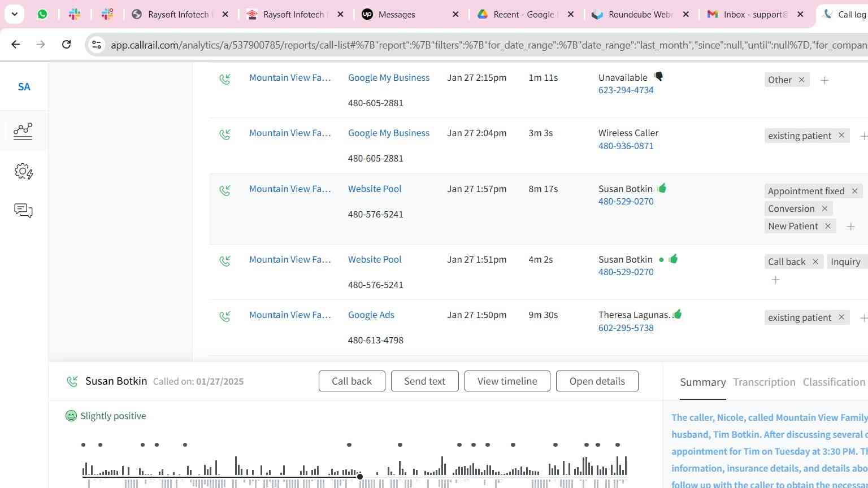This screenshot has height=488, width=868.
Task: Open caller number 480-936-0871
Action: point(626,146)
